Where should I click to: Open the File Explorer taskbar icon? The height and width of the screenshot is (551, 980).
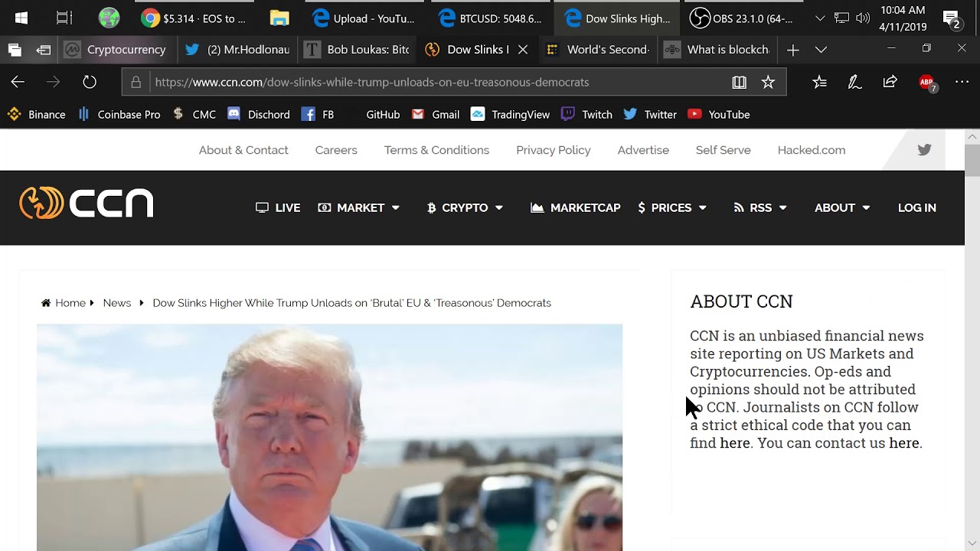[279, 18]
